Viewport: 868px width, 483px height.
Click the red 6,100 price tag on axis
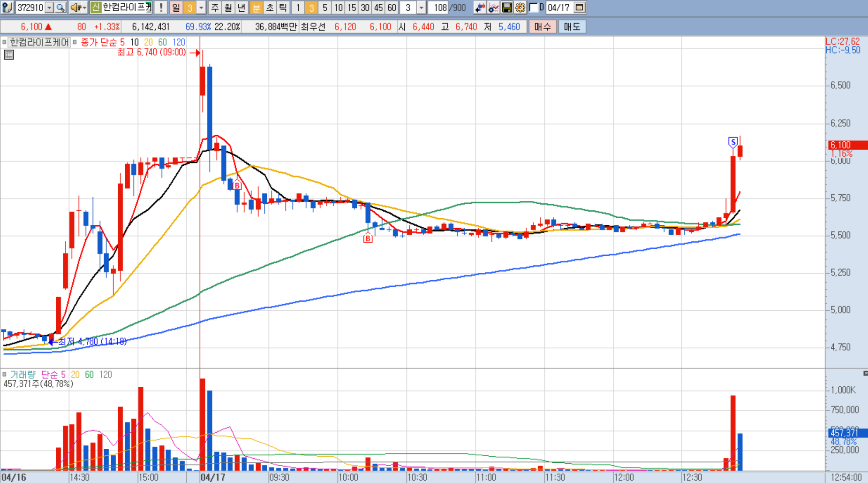tap(848, 145)
